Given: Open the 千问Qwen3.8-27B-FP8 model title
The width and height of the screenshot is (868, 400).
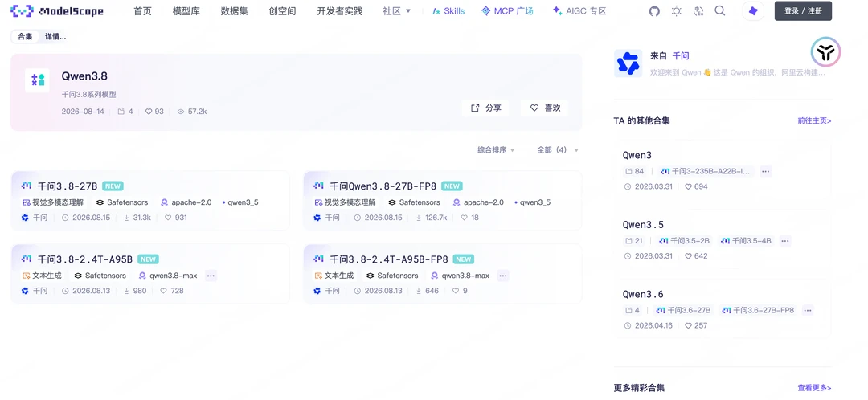Looking at the screenshot, I should (383, 186).
